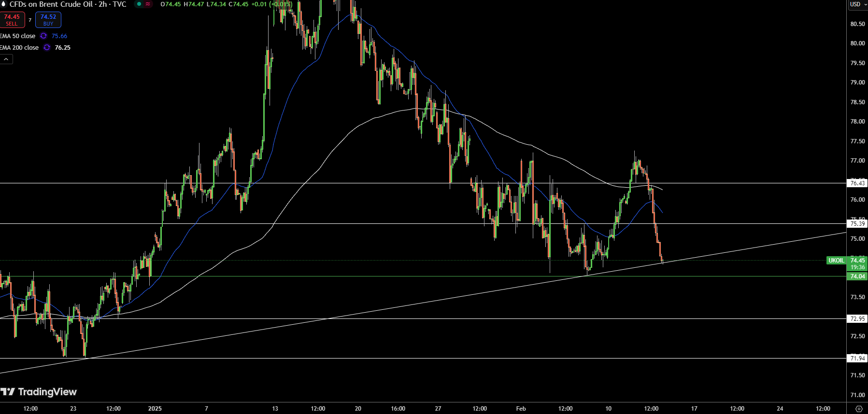Click the CFDs on Brent Crude Oil title
Image resolution: width=868 pixels, height=414 pixels.
point(68,4)
